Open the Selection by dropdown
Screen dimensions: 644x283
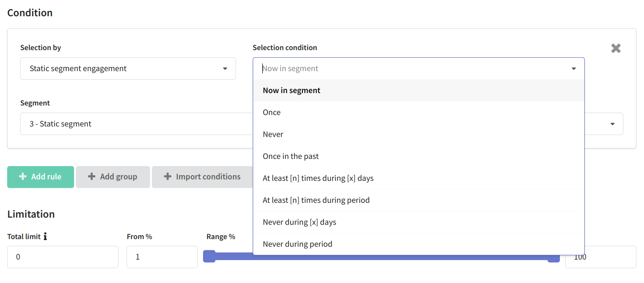[x=128, y=69]
